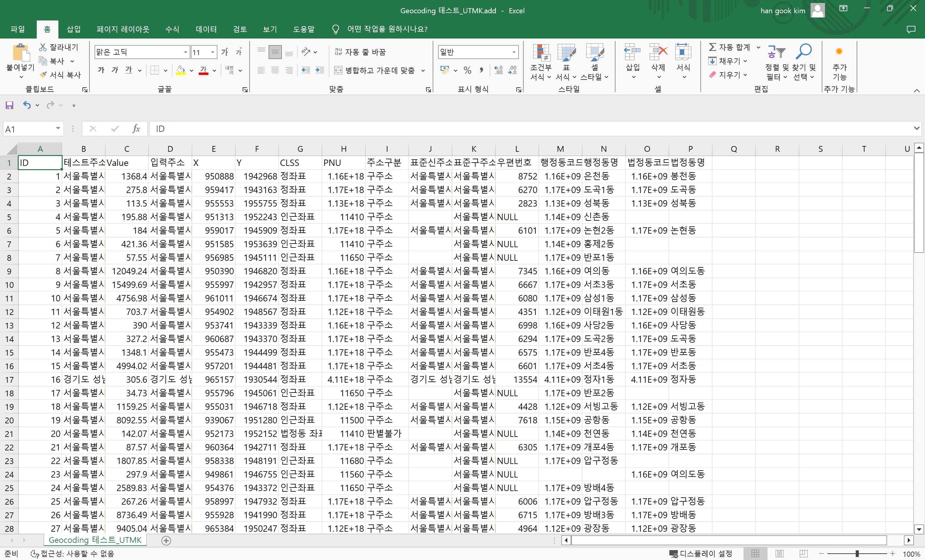Click Insert cells (삽입) icon
This screenshot has width=925, height=560.
(633, 52)
